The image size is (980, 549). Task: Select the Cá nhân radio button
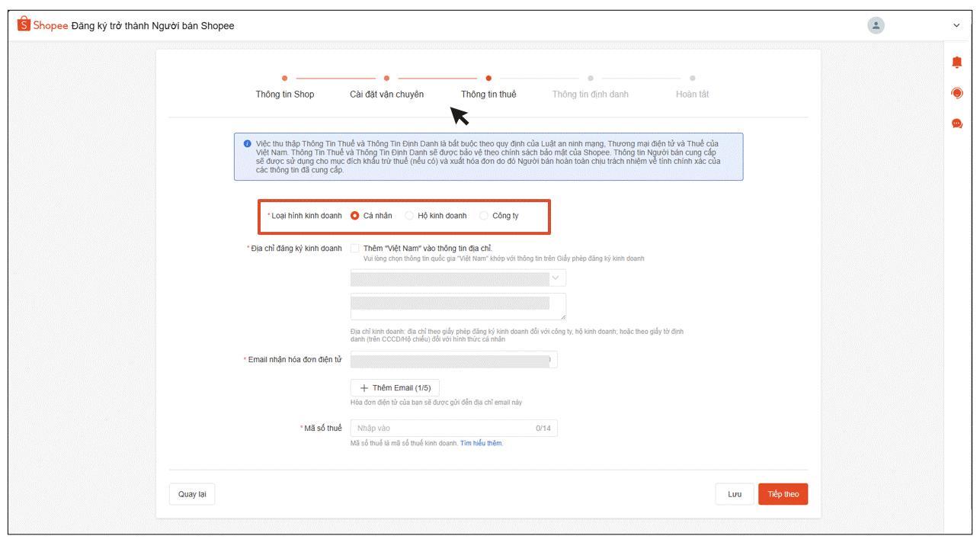point(355,216)
